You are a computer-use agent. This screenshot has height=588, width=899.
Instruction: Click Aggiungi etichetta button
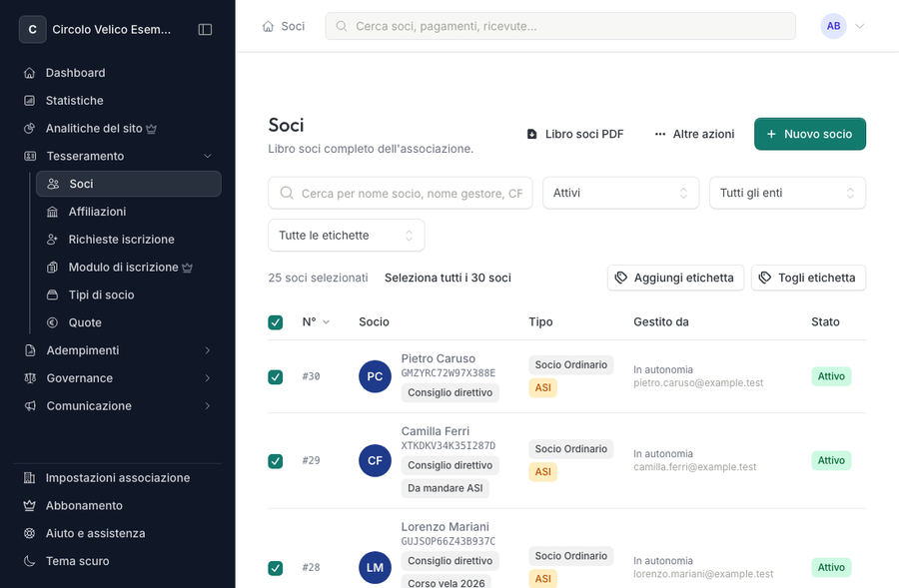[x=675, y=278]
